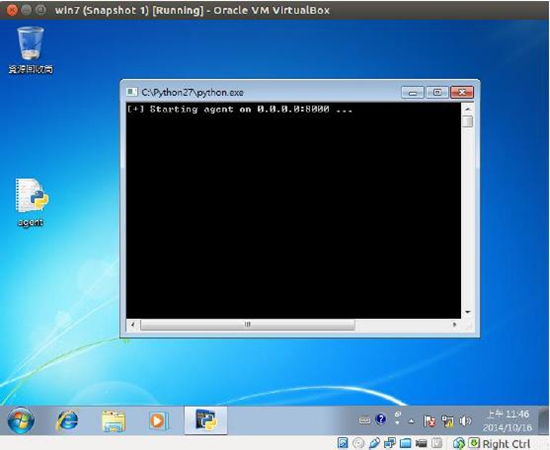The image size is (550, 450).
Task: Click VirtualBox shared folders status icon
Action: [x=405, y=443]
